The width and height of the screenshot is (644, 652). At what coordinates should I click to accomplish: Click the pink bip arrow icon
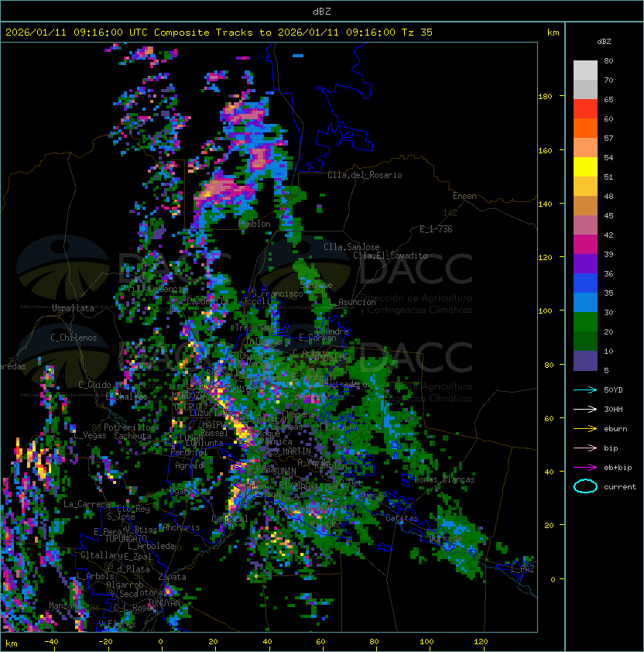[x=585, y=448]
